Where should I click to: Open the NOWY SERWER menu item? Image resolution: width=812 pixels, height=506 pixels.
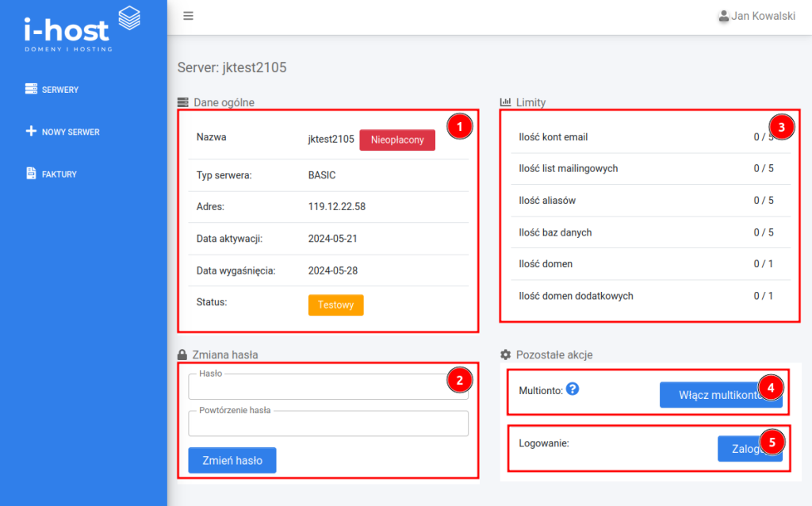point(71,132)
